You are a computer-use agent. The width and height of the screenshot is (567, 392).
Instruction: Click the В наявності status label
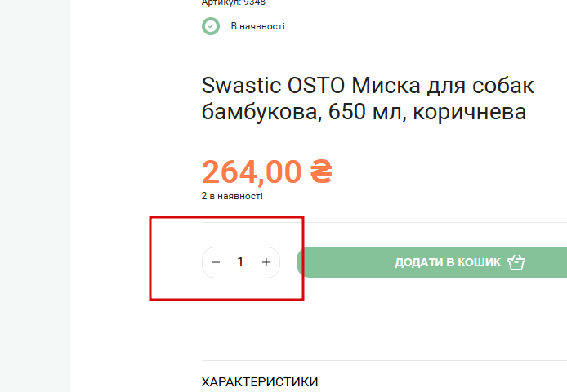pyautogui.click(x=257, y=26)
